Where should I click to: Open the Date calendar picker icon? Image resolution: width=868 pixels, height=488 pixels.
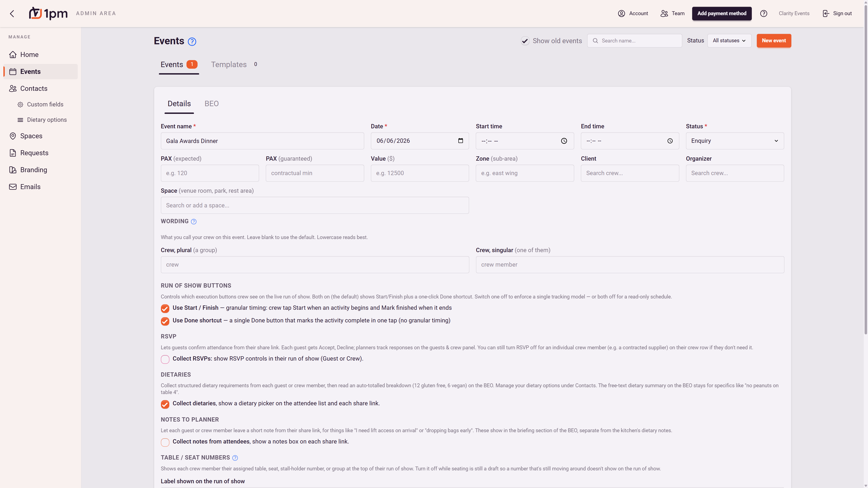point(461,141)
